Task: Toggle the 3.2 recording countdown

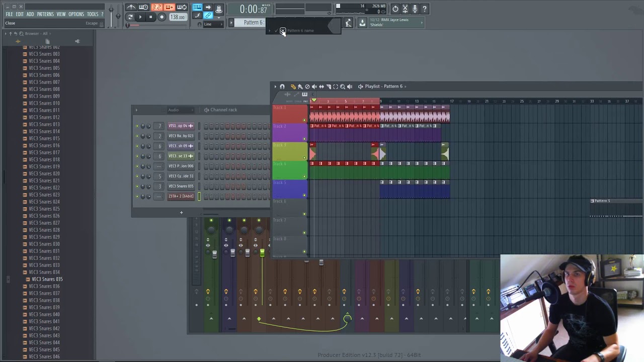Action: (156, 7)
